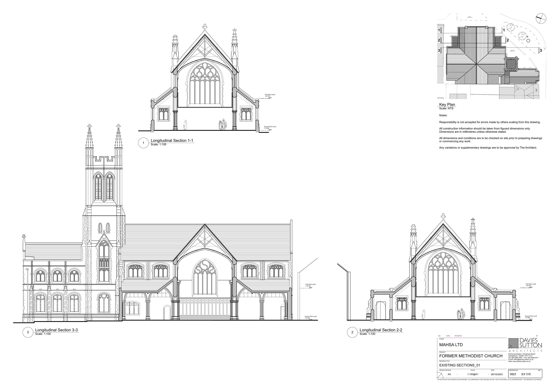This screenshot has height=392, width=555.
Task: Click the 28/10/2023 date field
Action: [x=497, y=374]
